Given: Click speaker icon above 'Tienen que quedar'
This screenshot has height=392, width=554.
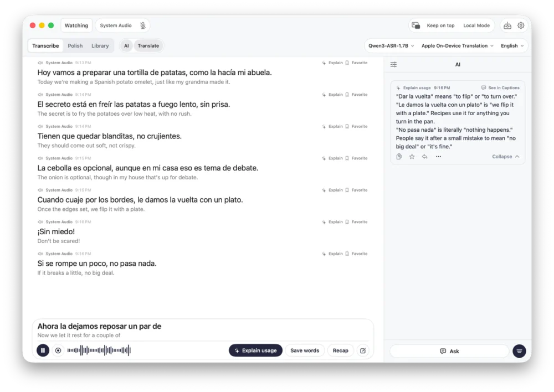Looking at the screenshot, I should pyautogui.click(x=40, y=126).
